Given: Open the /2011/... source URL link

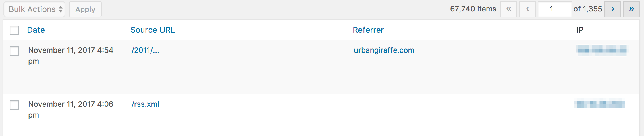Looking at the screenshot, I should [145, 50].
